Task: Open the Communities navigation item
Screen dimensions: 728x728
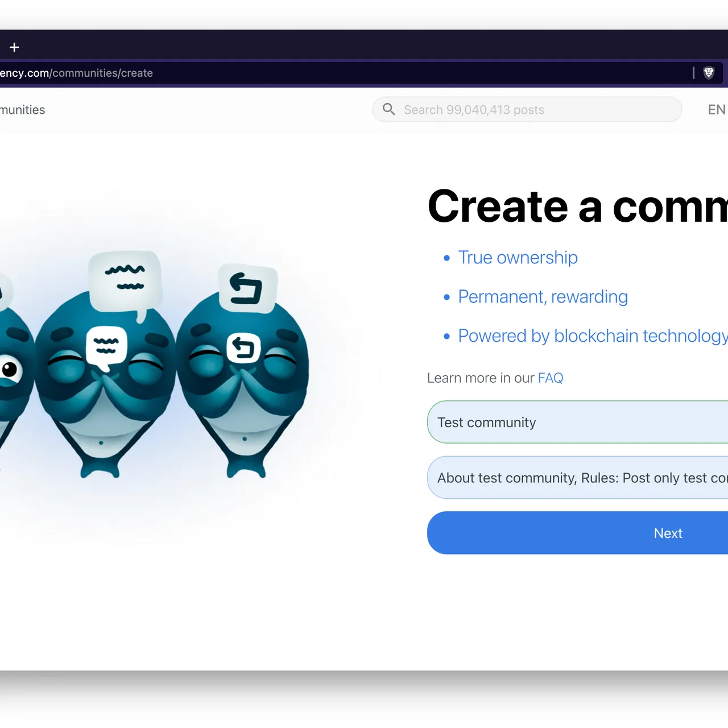Action: (x=22, y=109)
